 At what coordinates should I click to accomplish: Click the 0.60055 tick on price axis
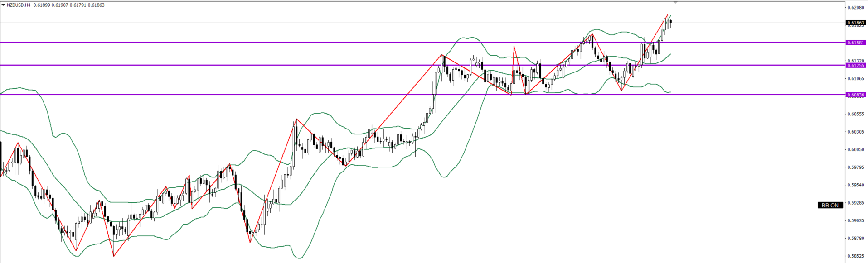(x=856, y=150)
